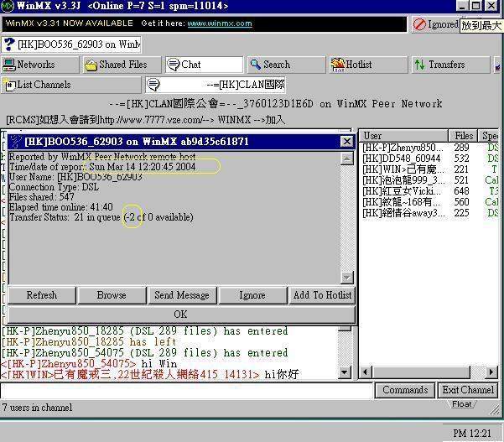Switch to the Chat tab
Screen dimensions: 504x442
tap(205, 65)
